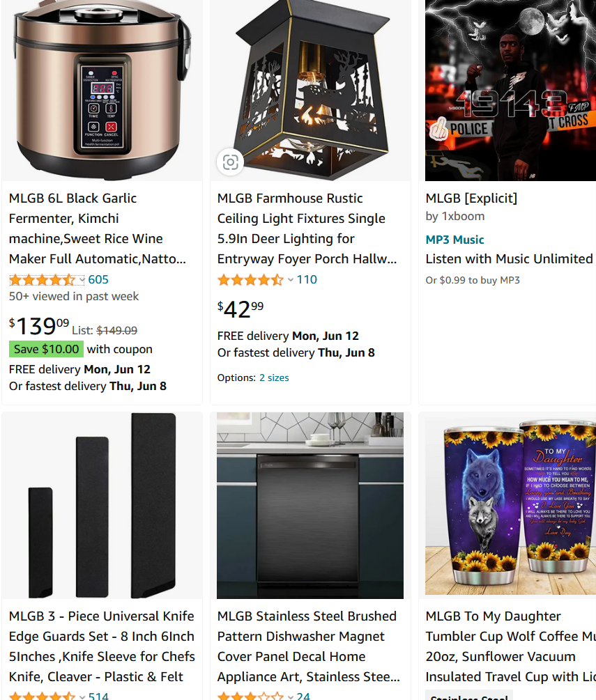
Task: Expand rating chevron next to 514 reviews
Action: (82, 697)
